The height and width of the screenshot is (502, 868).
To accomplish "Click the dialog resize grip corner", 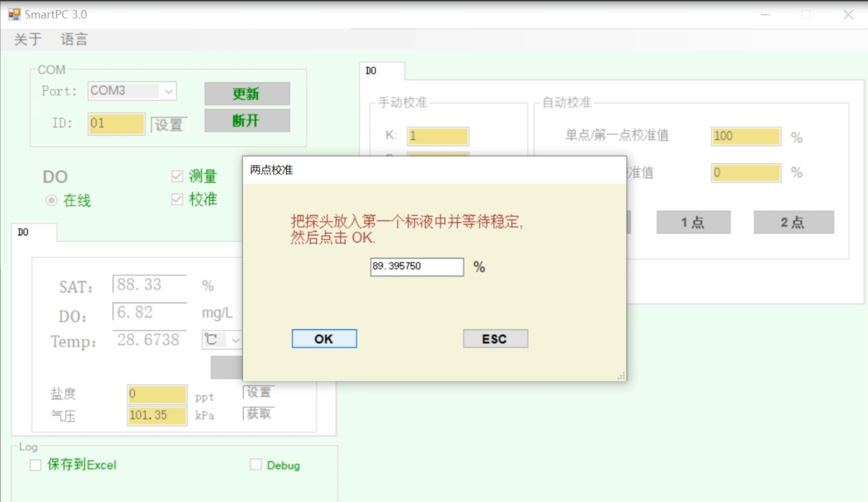I will [622, 376].
